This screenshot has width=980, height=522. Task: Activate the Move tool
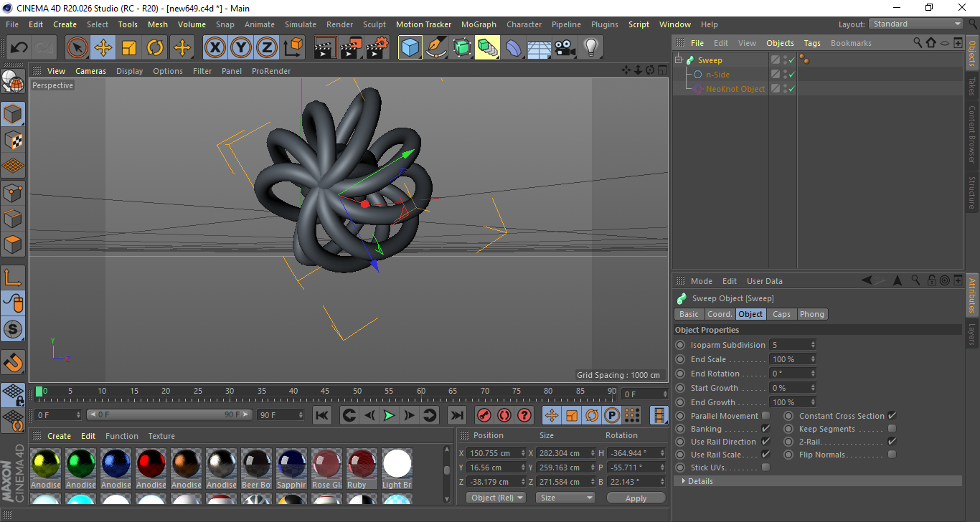[x=103, y=48]
